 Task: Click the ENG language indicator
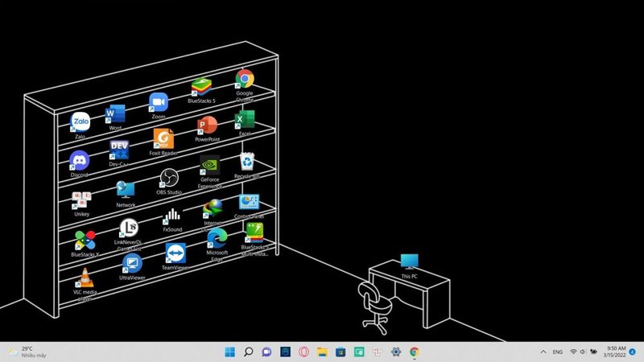557,352
